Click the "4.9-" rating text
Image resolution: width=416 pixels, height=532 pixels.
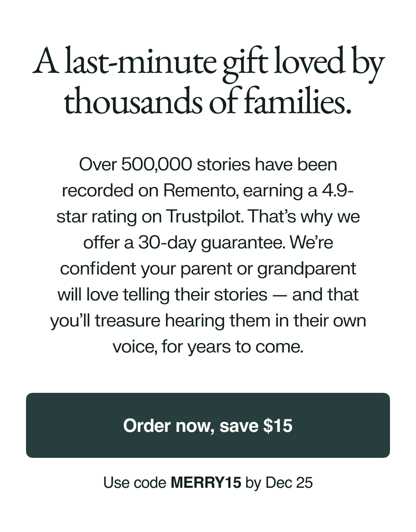click(x=338, y=190)
